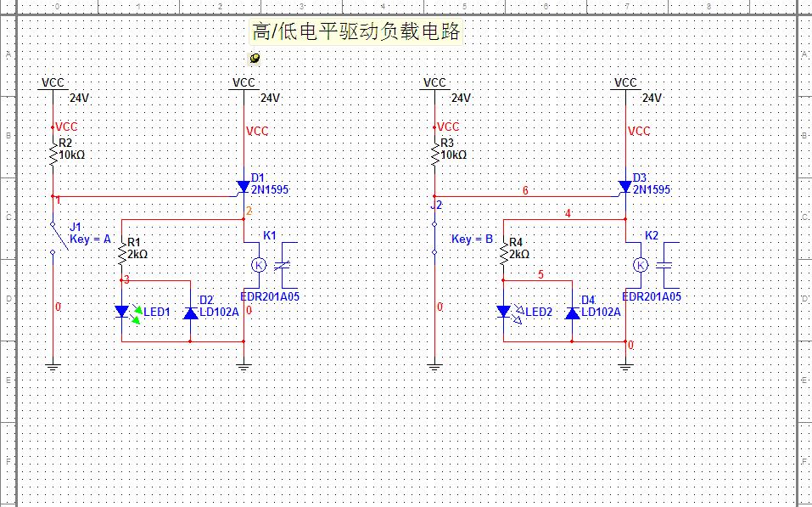Click the EDR201A05 label under K1
812x507 pixels.
[270, 297]
